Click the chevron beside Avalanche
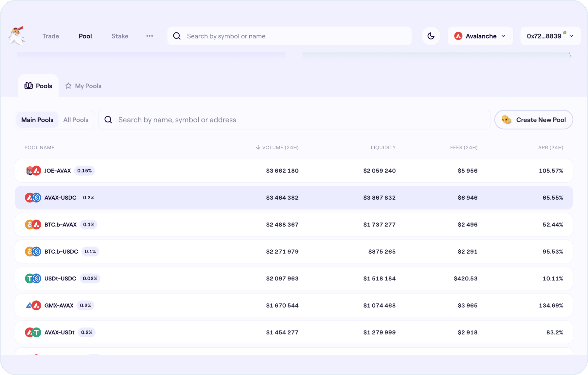The width and height of the screenshot is (588, 375). pyautogui.click(x=503, y=36)
